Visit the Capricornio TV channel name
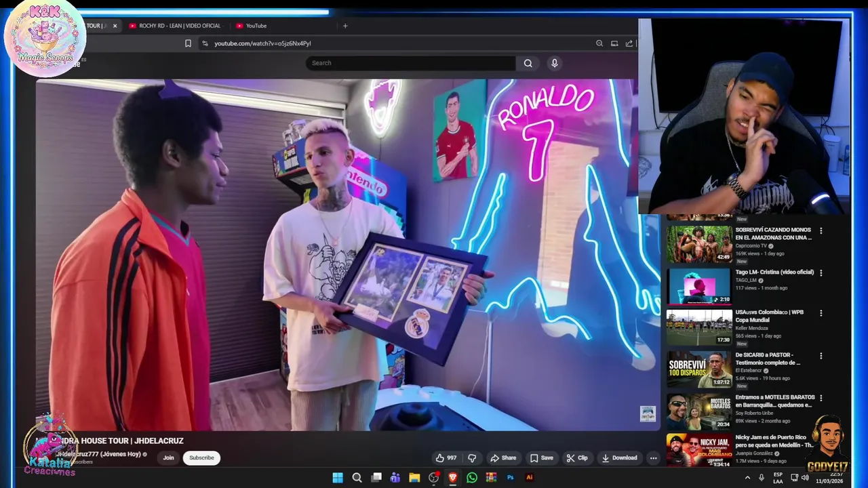 coord(751,246)
